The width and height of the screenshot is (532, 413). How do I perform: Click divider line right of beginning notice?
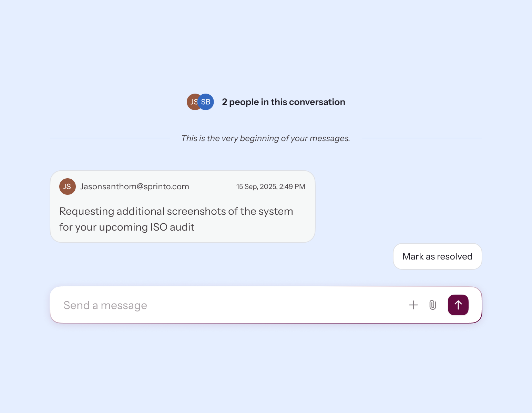point(422,138)
